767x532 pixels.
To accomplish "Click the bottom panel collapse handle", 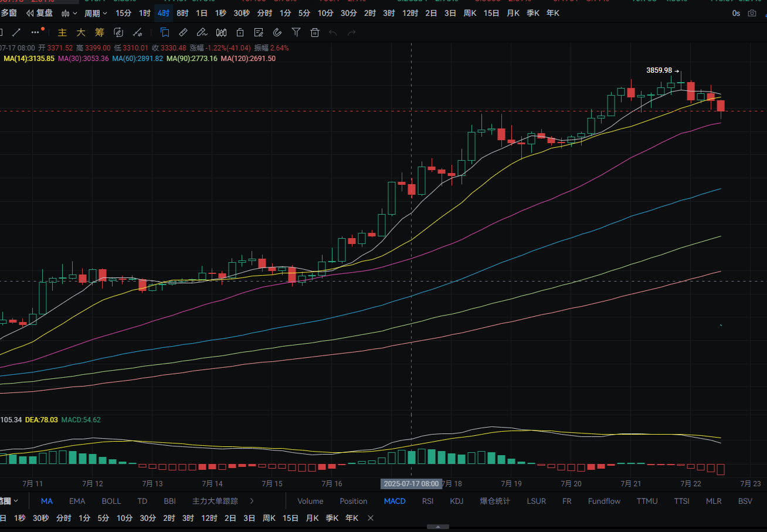I will [x=438, y=527].
